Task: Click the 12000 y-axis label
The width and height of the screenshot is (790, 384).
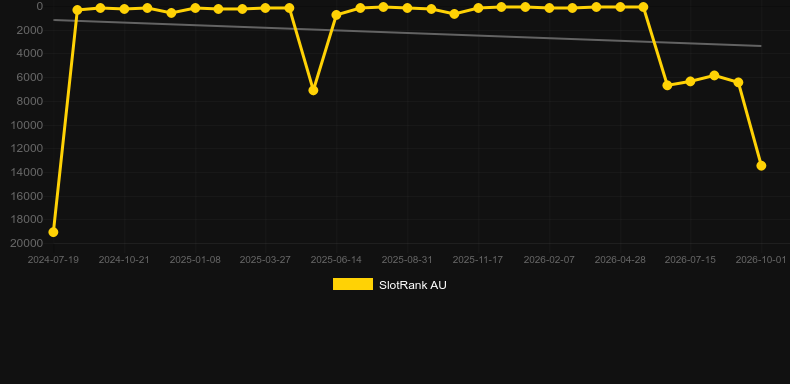Action: 27,149
